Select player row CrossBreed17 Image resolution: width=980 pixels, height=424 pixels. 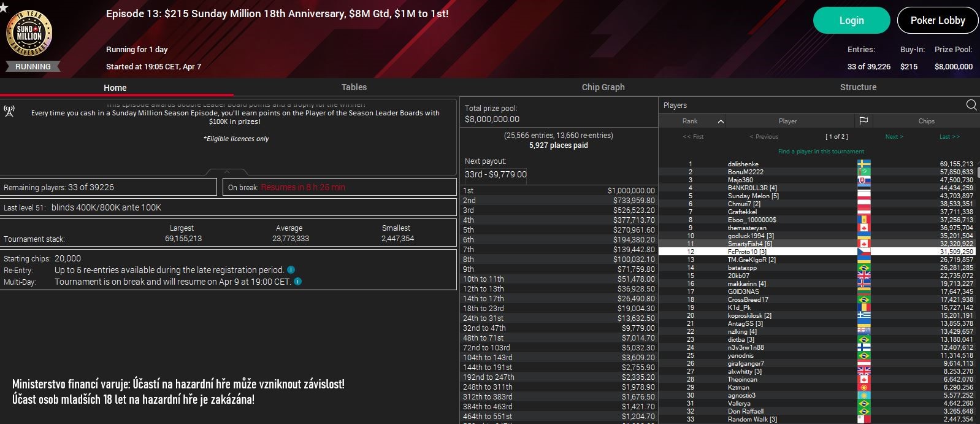(816, 299)
